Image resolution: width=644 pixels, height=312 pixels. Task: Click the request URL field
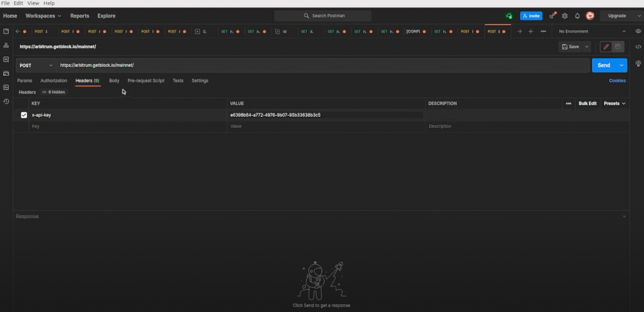pyautogui.click(x=323, y=65)
